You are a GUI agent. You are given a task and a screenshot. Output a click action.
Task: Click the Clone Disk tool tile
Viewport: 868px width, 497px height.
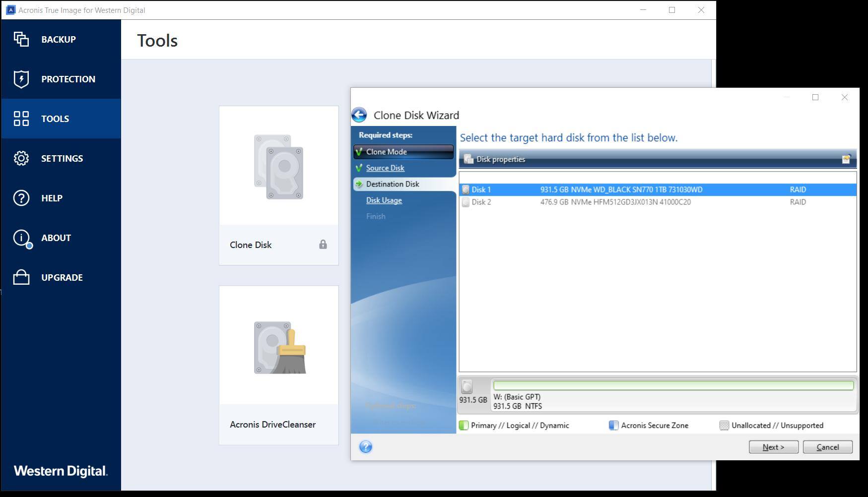(278, 185)
